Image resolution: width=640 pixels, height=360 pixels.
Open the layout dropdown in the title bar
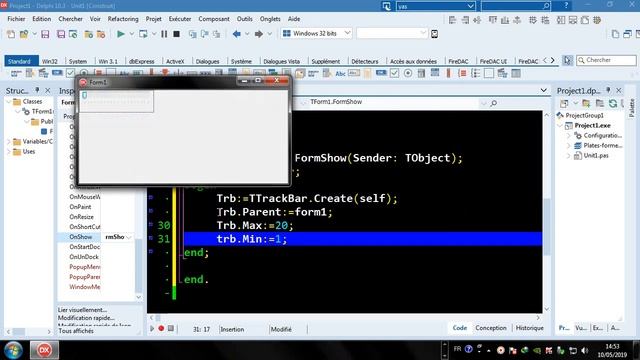pyautogui.click(x=470, y=6)
